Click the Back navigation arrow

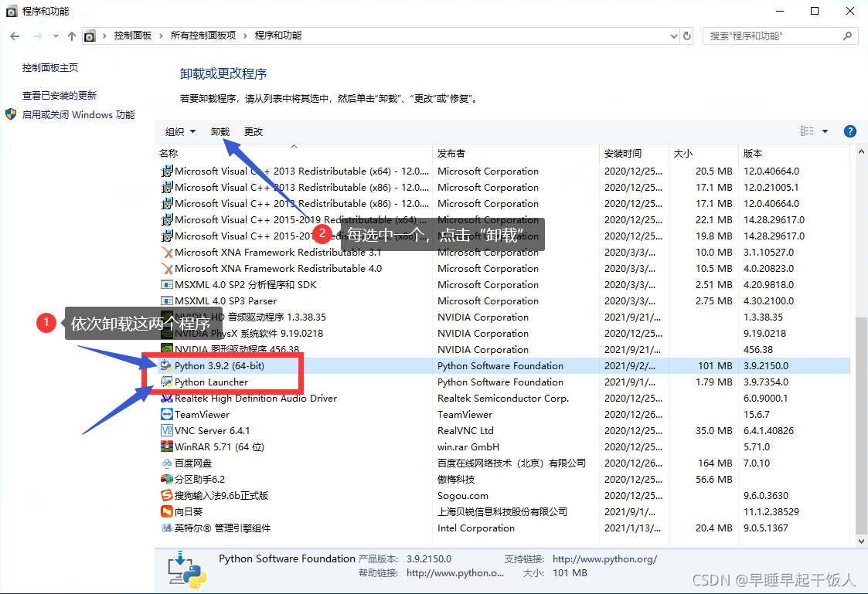click(15, 36)
